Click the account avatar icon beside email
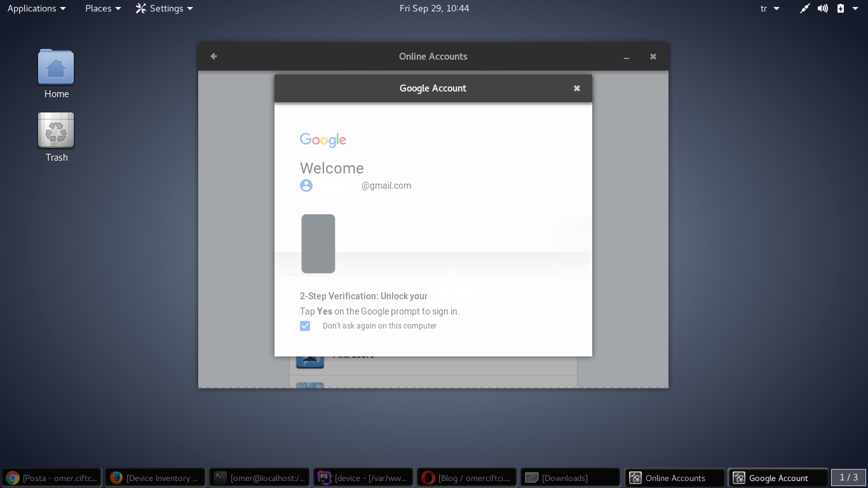The width and height of the screenshot is (868, 488). [306, 186]
